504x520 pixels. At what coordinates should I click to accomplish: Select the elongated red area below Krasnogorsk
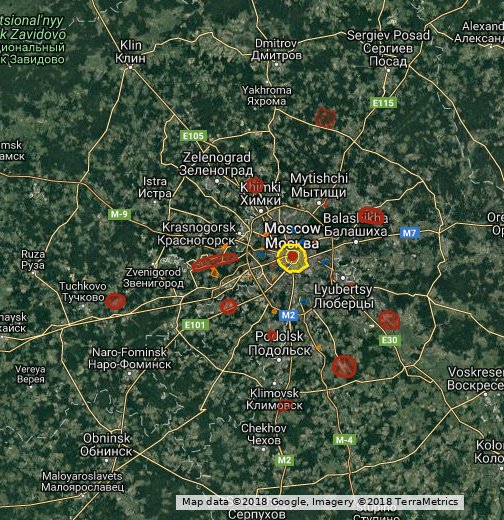click(x=215, y=262)
